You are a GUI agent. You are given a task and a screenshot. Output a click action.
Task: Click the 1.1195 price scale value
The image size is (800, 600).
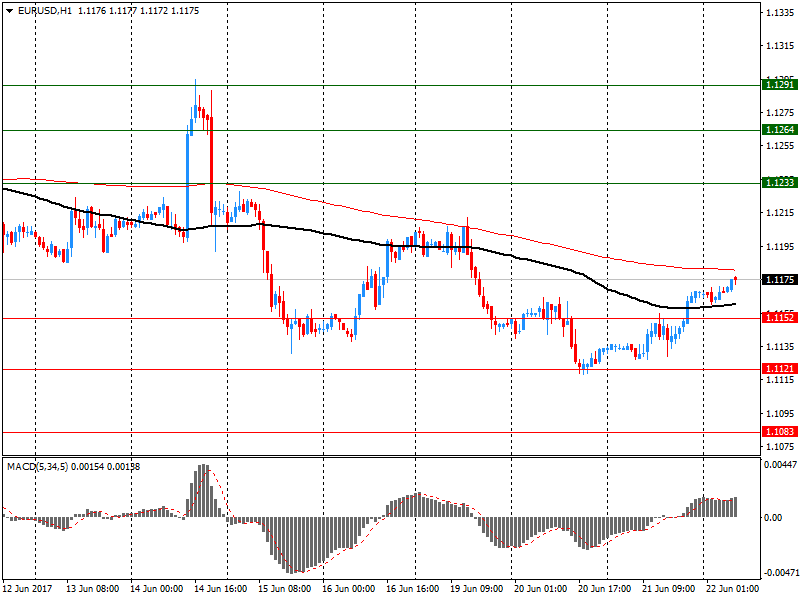click(x=780, y=246)
